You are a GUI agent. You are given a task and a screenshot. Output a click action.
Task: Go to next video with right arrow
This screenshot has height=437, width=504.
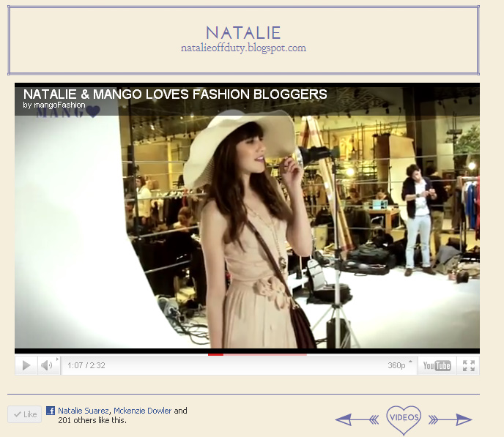click(451, 419)
